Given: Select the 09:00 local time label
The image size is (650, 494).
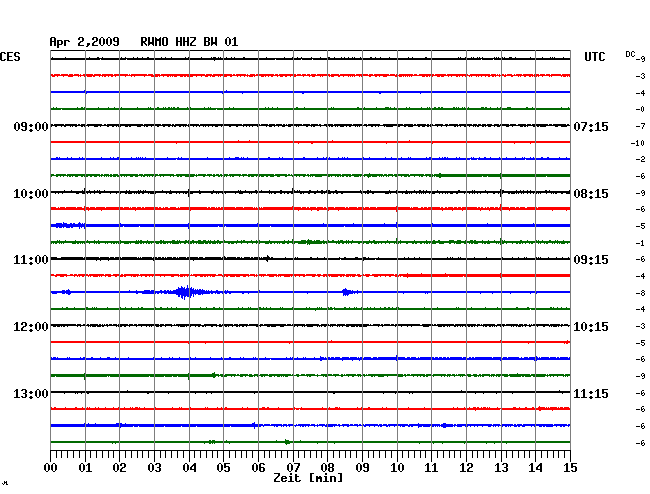Looking at the screenshot, I should click(x=31, y=126).
